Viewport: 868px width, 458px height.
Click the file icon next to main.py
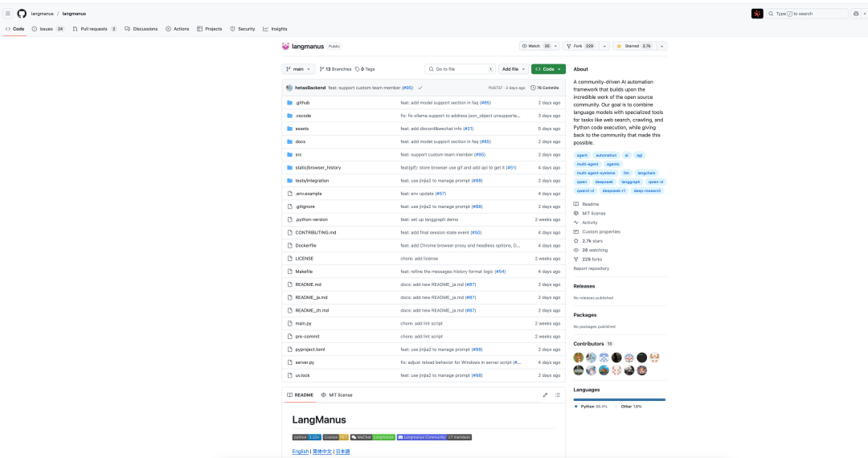pyautogui.click(x=289, y=324)
